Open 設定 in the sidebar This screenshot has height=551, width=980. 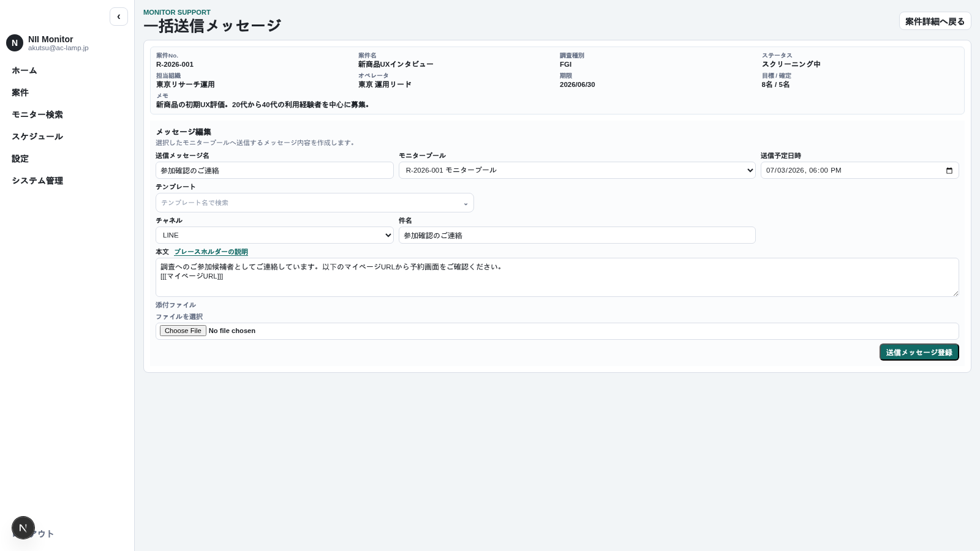coord(20,159)
